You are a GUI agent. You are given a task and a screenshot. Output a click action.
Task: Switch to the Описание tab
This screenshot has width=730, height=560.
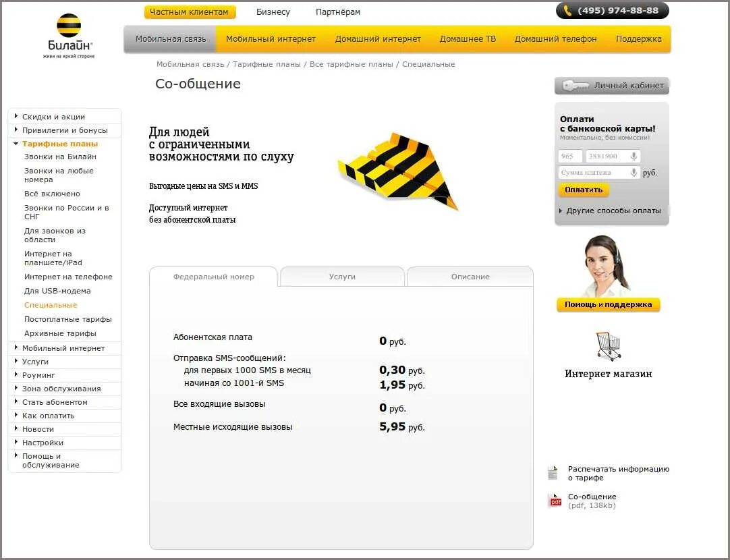coord(470,277)
